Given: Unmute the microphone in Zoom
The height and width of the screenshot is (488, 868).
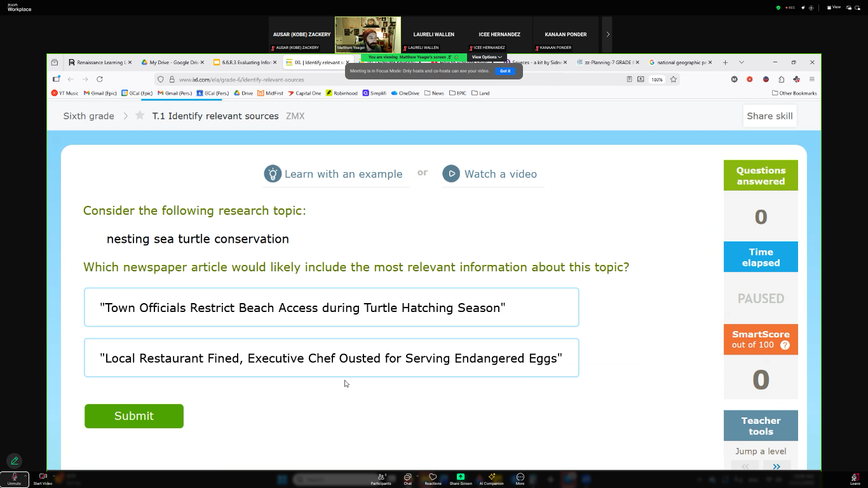Looking at the screenshot, I should coord(13,479).
